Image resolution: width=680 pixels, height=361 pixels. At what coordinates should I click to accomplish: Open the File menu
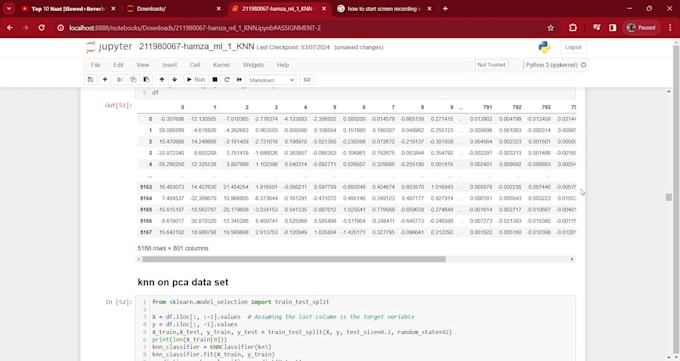click(x=95, y=65)
